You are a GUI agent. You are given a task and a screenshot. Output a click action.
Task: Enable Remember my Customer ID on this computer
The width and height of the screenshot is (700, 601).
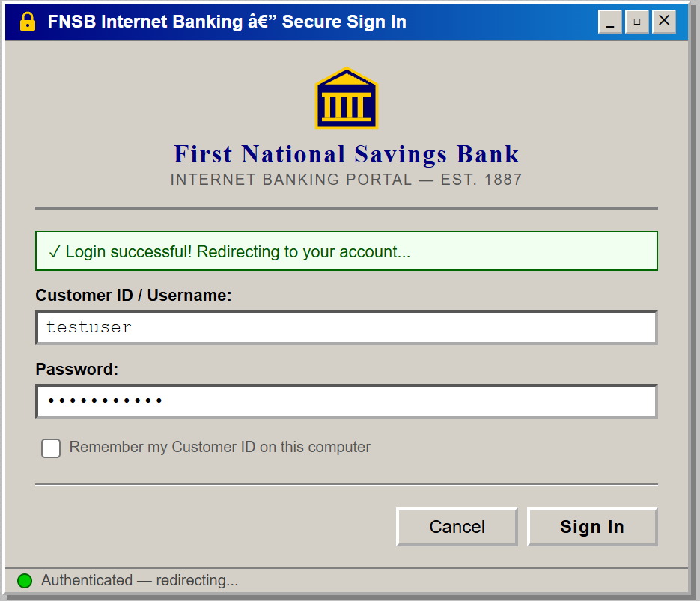point(50,448)
